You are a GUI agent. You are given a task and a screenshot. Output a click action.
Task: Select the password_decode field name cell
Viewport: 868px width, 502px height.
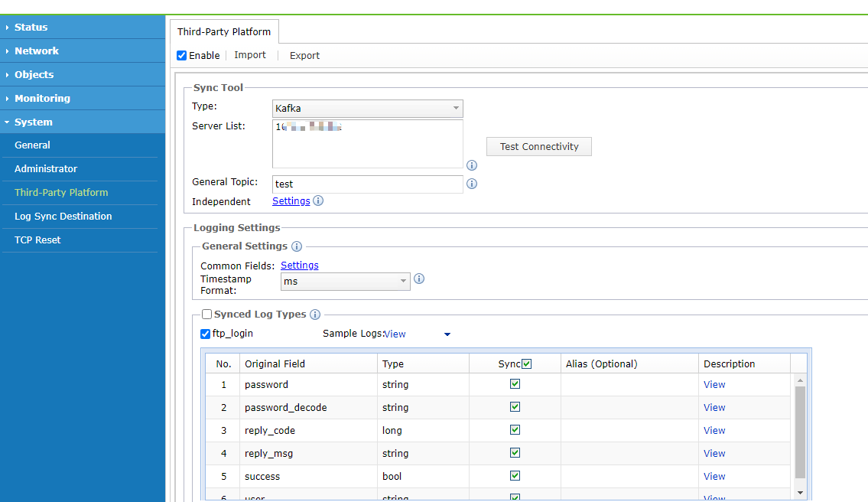(x=308, y=407)
